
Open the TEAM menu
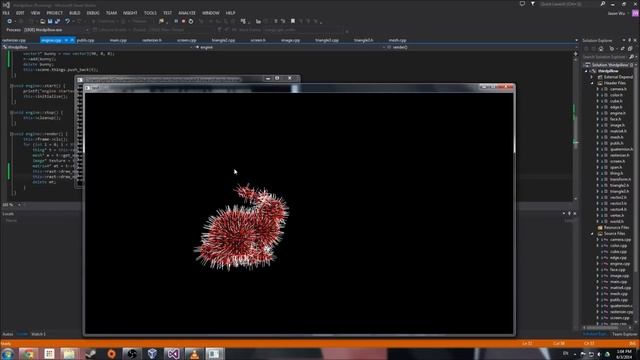pos(111,13)
